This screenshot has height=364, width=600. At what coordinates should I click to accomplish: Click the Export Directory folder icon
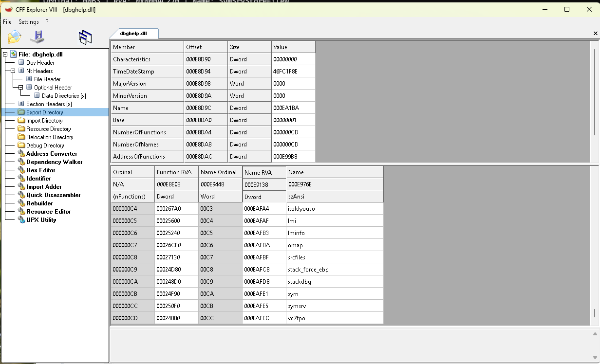(x=21, y=112)
